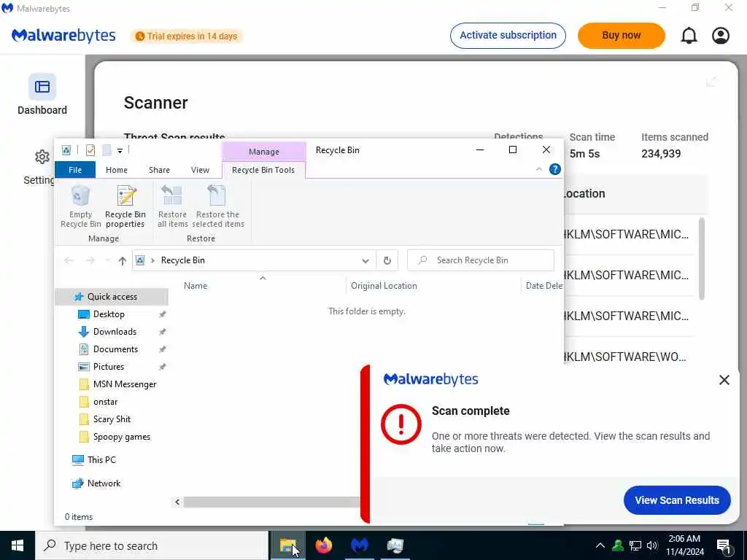Open explorer Help question mark icon
The image size is (747, 560).
point(554,169)
